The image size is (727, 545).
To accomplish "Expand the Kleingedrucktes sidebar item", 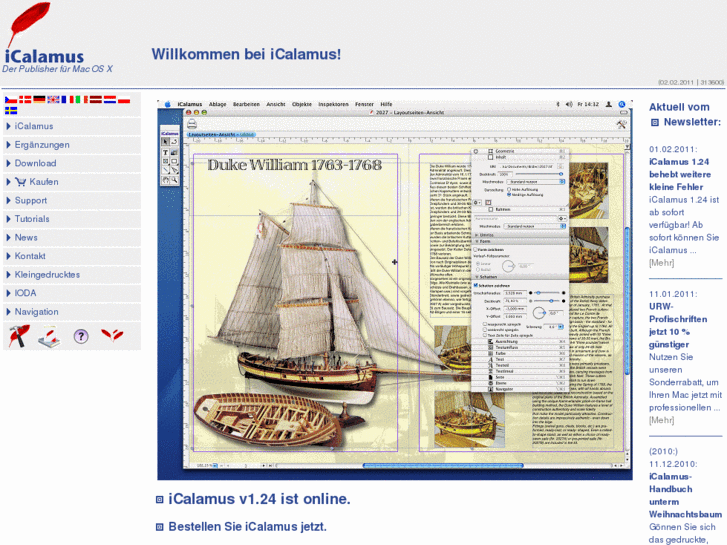I will click(72, 275).
